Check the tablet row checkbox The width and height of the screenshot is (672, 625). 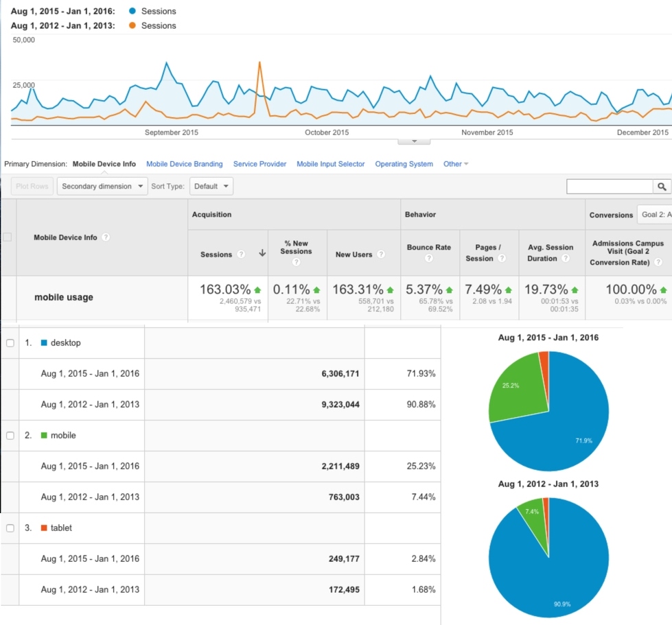[x=10, y=528]
